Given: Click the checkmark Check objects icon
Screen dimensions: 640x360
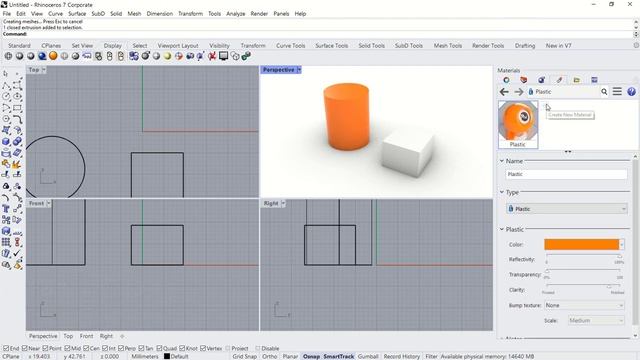Looking at the screenshot, I should coord(17,253).
